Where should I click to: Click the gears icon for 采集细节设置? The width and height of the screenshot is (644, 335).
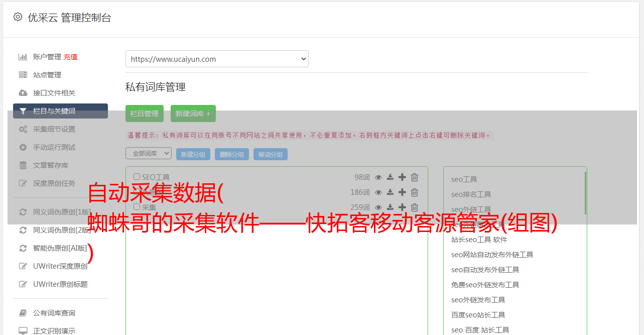23,129
